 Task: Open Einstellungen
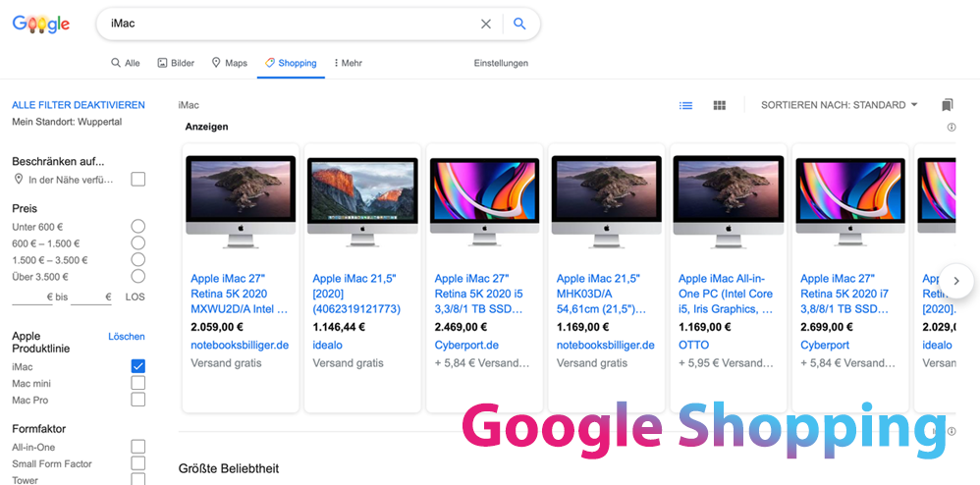pyautogui.click(x=501, y=63)
